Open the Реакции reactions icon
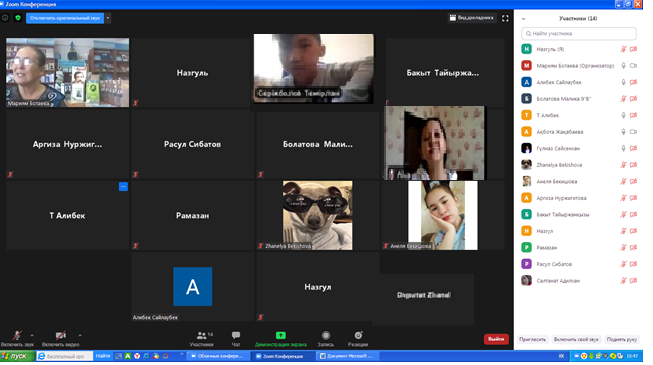Image resolution: width=653 pixels, height=365 pixels. (358, 335)
